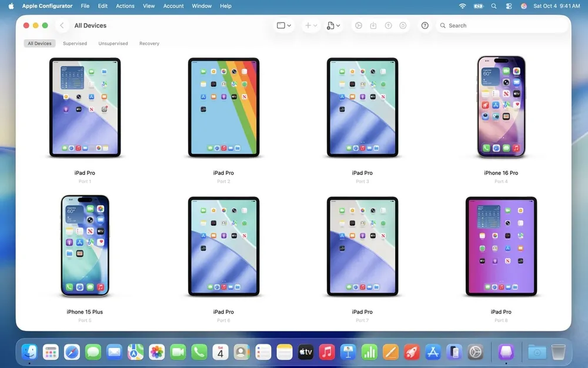Switch to the Unsupervised tab
Screen dimensions: 588x368
pyautogui.click(x=113, y=44)
